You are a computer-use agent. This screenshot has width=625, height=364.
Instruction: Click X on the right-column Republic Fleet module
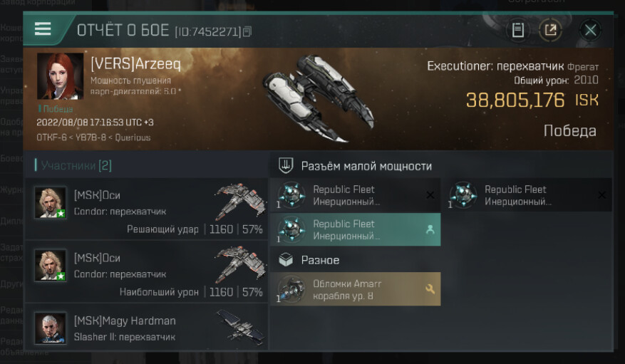coord(601,194)
